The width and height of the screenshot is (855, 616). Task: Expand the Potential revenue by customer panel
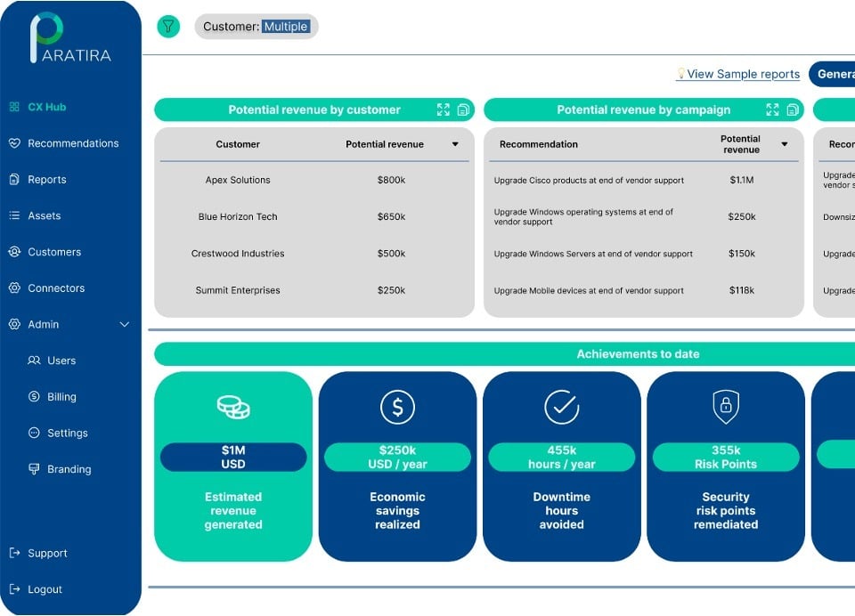(444, 109)
